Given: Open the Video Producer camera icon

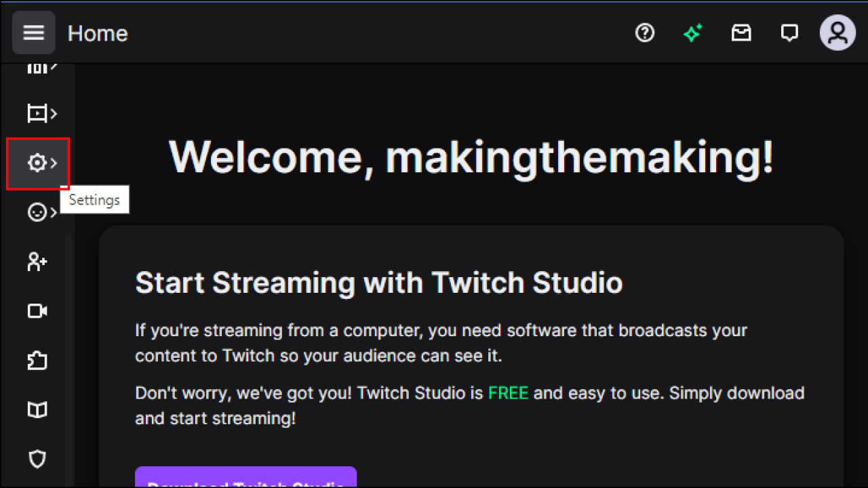Looking at the screenshot, I should (37, 311).
